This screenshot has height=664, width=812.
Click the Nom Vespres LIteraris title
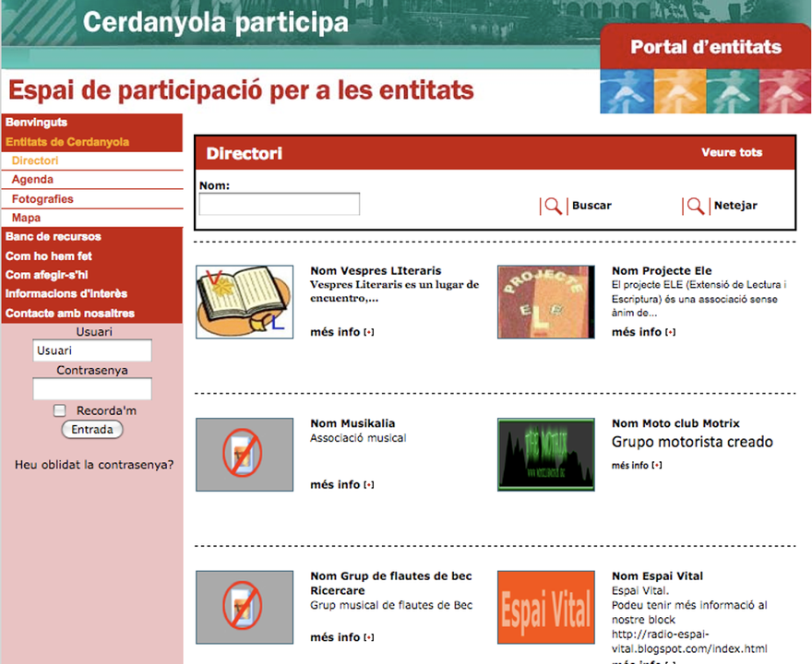pyautogui.click(x=376, y=270)
